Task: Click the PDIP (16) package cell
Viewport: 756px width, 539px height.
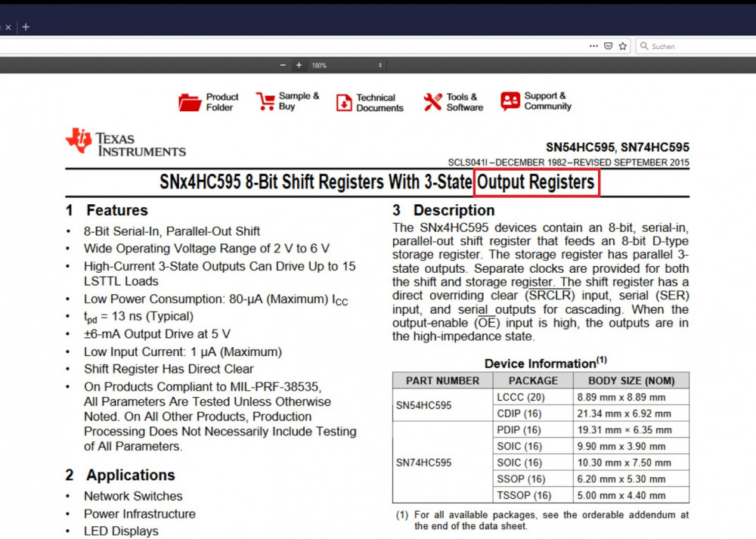Action: click(x=533, y=430)
